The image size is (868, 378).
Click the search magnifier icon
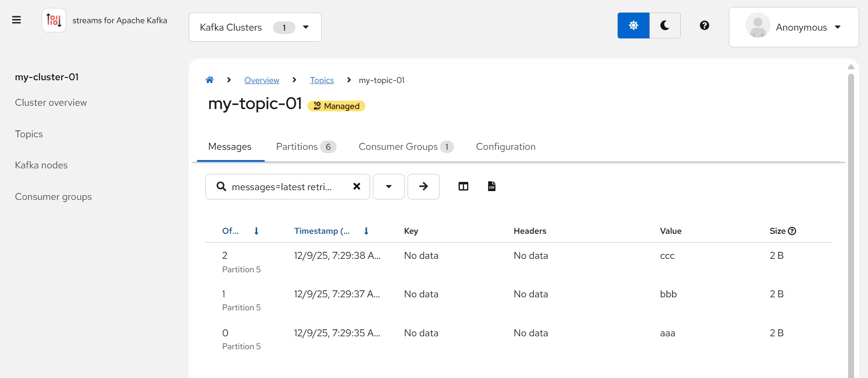pyautogui.click(x=222, y=186)
